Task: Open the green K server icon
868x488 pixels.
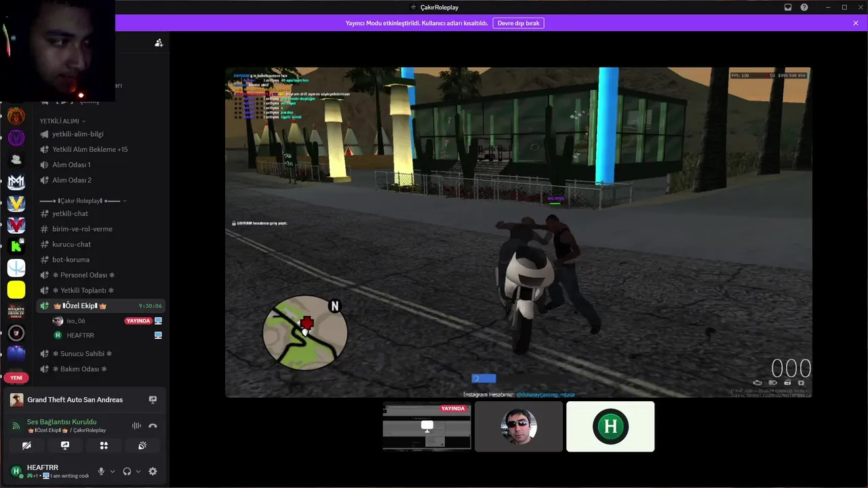Action: point(16,246)
